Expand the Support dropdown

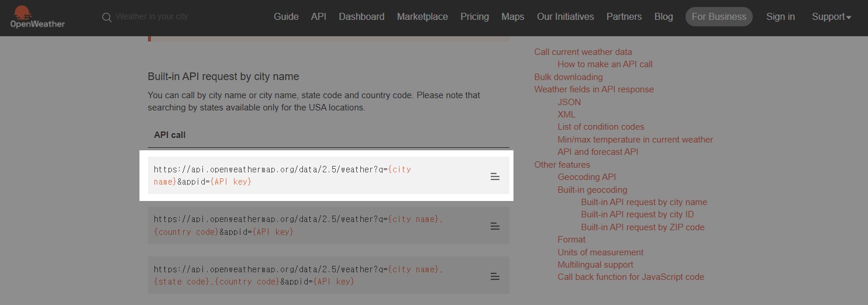831,16
